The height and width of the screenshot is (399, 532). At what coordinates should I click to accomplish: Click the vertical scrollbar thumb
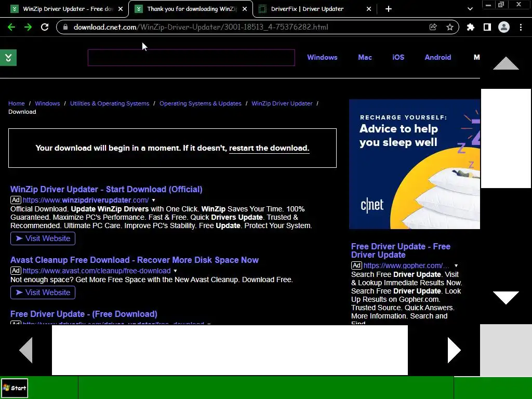pyautogui.click(x=506, y=138)
